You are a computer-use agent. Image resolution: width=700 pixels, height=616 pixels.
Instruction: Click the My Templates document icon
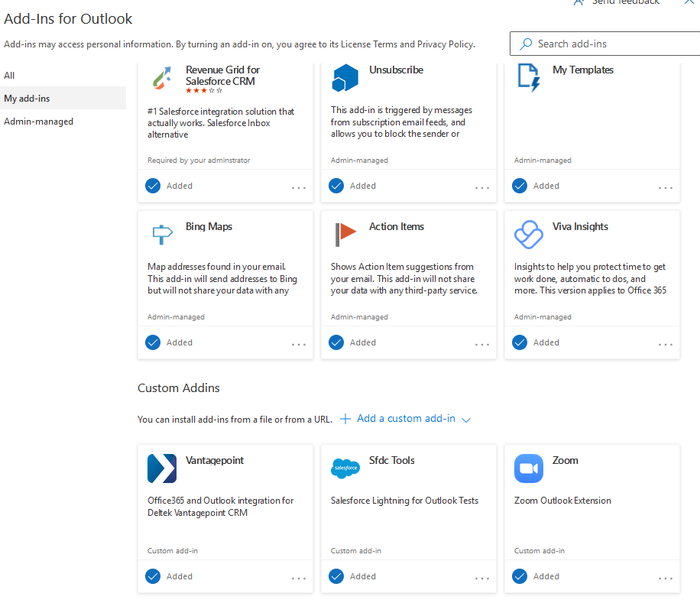point(529,78)
